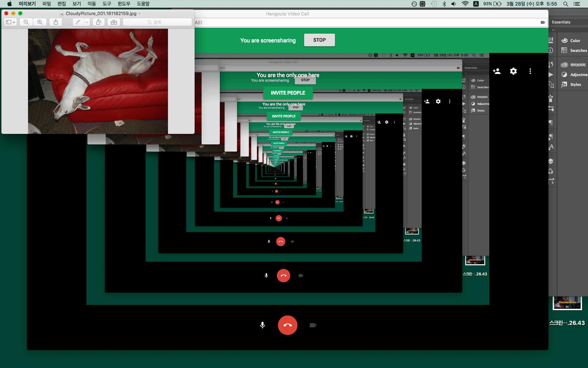The width and height of the screenshot is (588, 368).
Task: Open Hangouts settings gear icon
Action: point(513,71)
